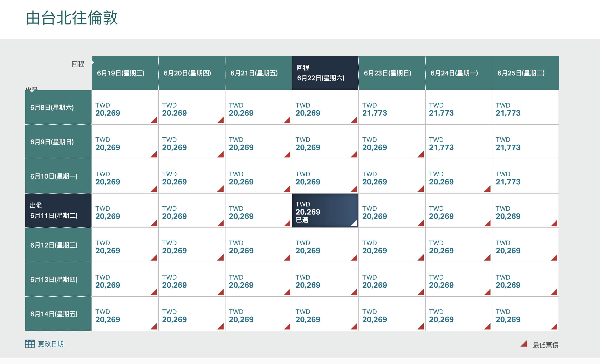Pick fare for 6月12日 depart, 6月21日 return

(258, 245)
